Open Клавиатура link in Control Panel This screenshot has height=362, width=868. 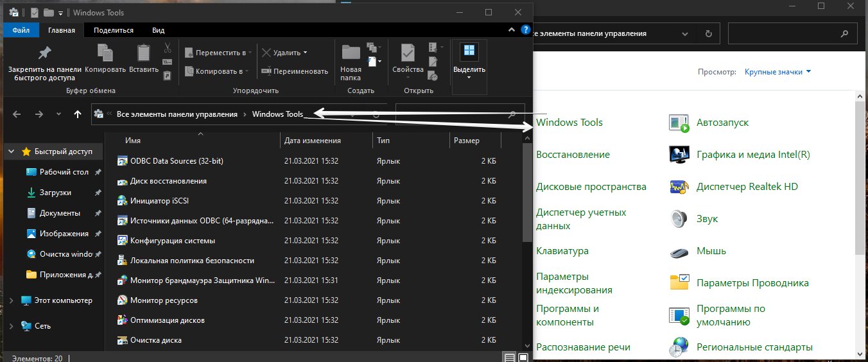coord(562,251)
